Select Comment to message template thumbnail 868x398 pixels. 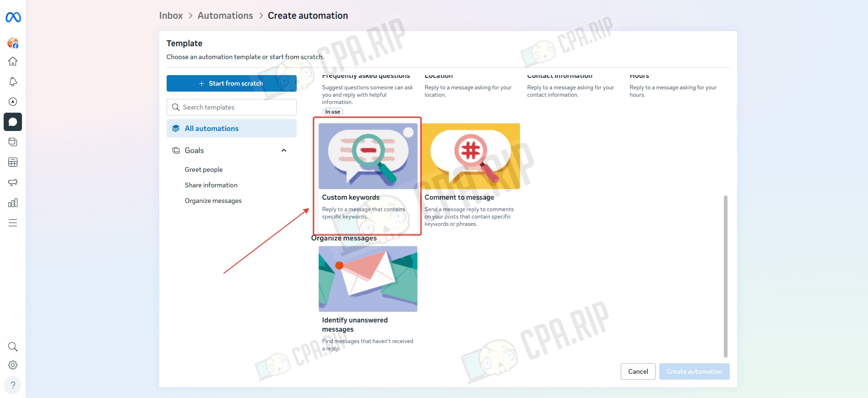tap(471, 156)
